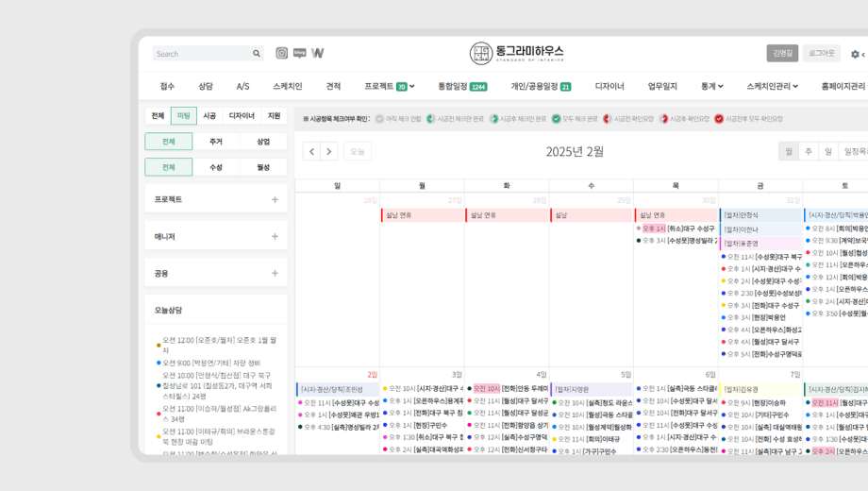
Task: Switch to day view 일 button
Action: click(x=828, y=151)
